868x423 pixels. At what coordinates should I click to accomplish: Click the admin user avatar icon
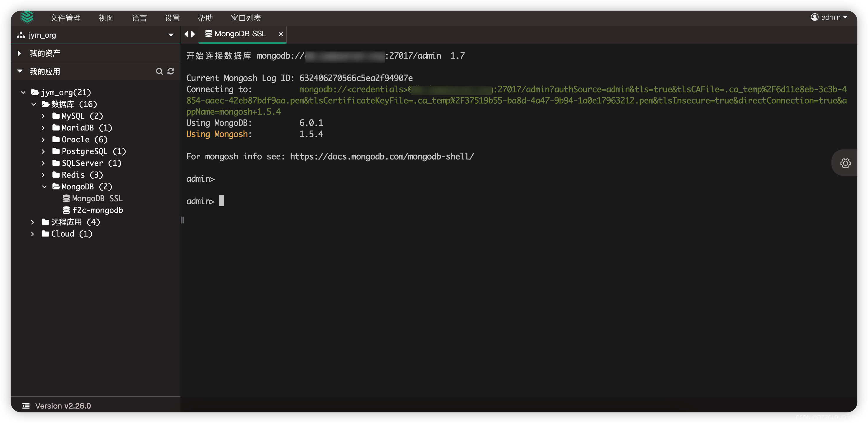[x=814, y=17]
